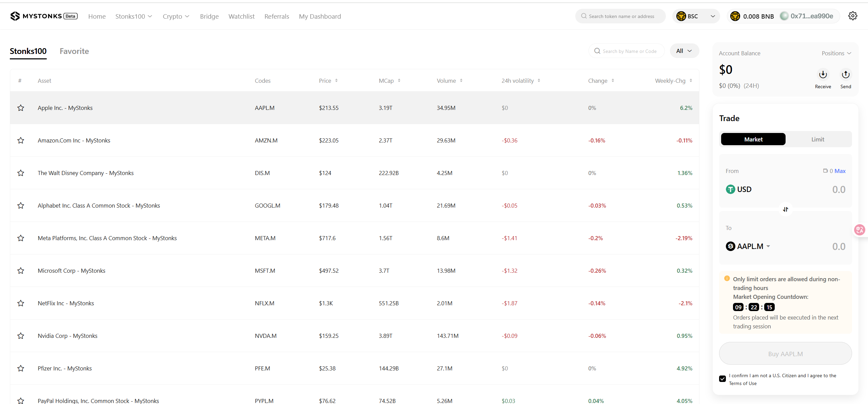The height and width of the screenshot is (404, 868).
Task: Expand the Stonks100 nav dropdown
Action: click(134, 16)
